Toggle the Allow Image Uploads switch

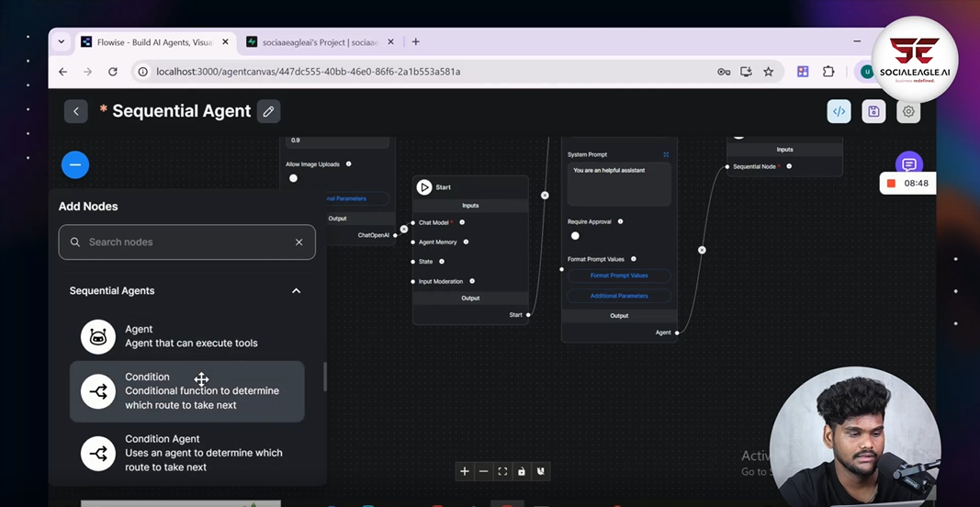[x=294, y=178]
